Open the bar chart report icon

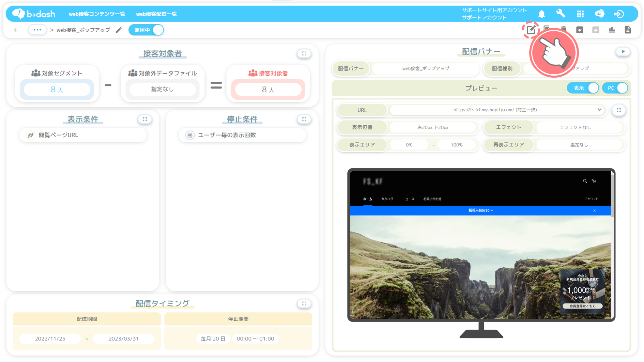coord(612,30)
